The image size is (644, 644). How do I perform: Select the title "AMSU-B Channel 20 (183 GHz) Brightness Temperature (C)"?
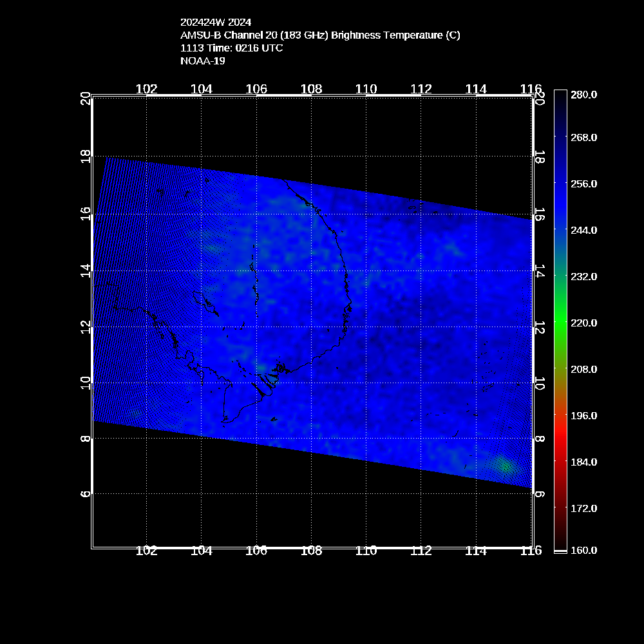[x=320, y=35]
